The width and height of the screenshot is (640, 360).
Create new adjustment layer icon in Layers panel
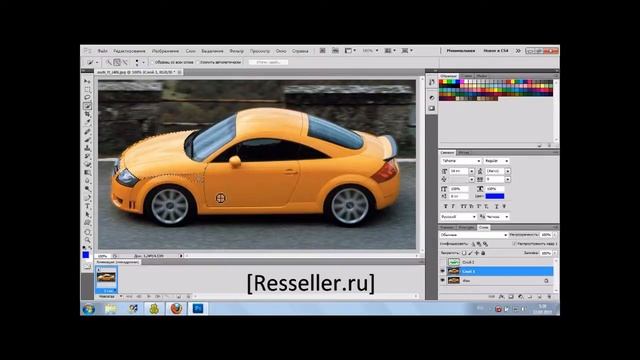click(x=520, y=297)
